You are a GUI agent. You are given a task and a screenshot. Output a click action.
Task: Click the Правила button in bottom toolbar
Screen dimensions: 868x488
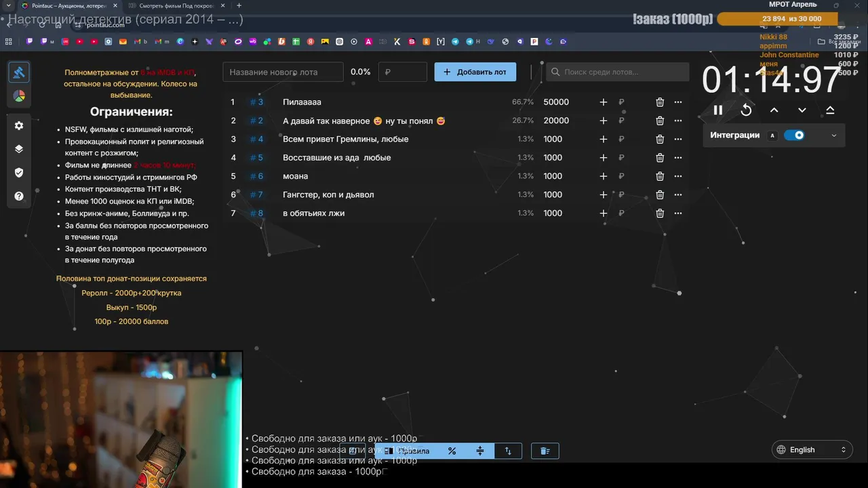click(407, 451)
